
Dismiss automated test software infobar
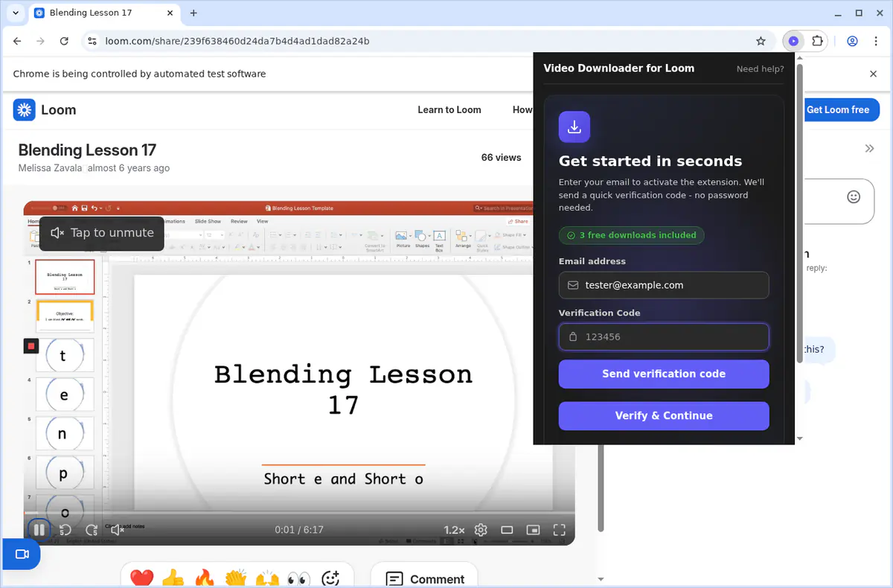pyautogui.click(x=874, y=74)
